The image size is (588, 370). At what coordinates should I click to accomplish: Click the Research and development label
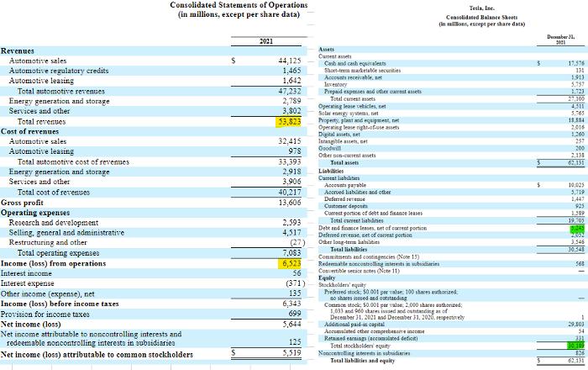pyautogui.click(x=54, y=223)
